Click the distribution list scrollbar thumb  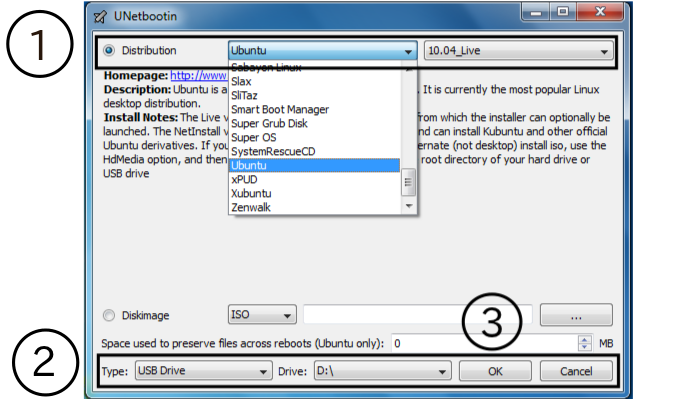click(408, 182)
